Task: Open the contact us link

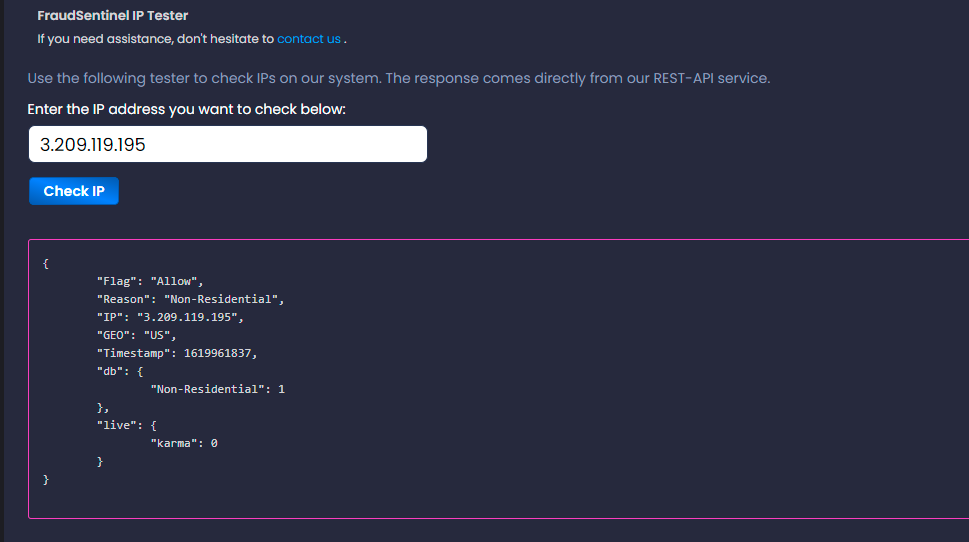Action: coord(308,39)
